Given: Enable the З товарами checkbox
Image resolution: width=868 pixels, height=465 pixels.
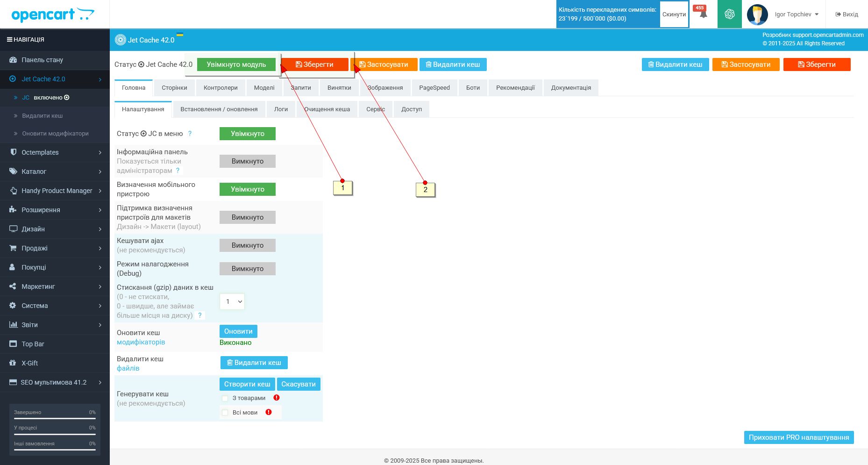Looking at the screenshot, I should [225, 398].
